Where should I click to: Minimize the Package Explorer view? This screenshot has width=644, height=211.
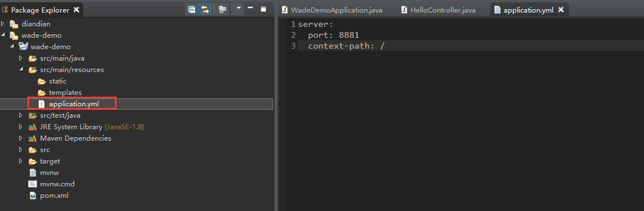click(250, 8)
